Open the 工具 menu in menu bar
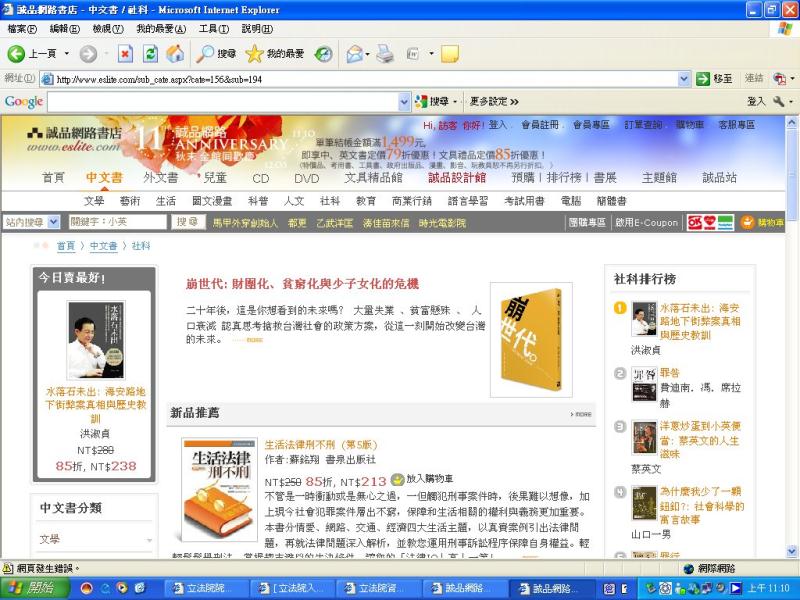800x600 pixels. [x=213, y=29]
